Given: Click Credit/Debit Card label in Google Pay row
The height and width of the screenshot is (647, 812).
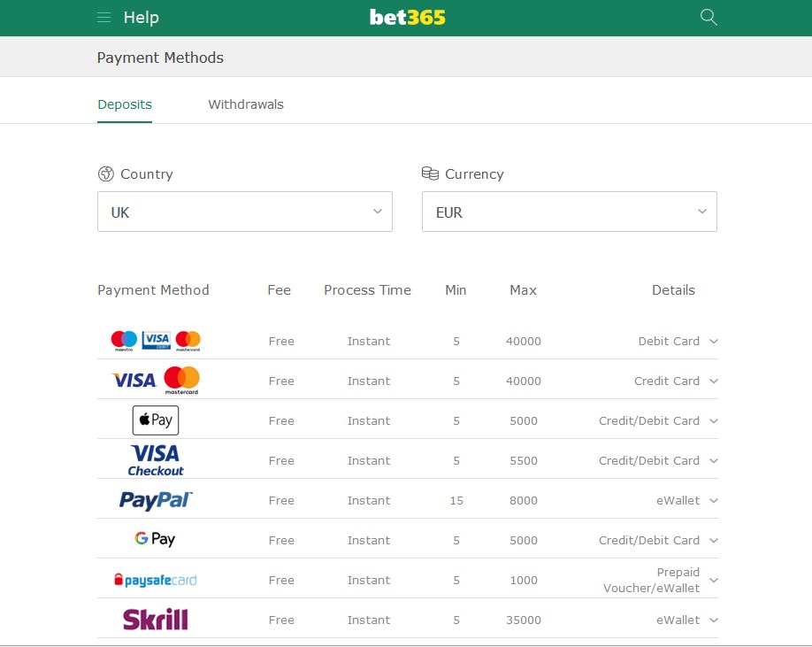Looking at the screenshot, I should 649,541.
